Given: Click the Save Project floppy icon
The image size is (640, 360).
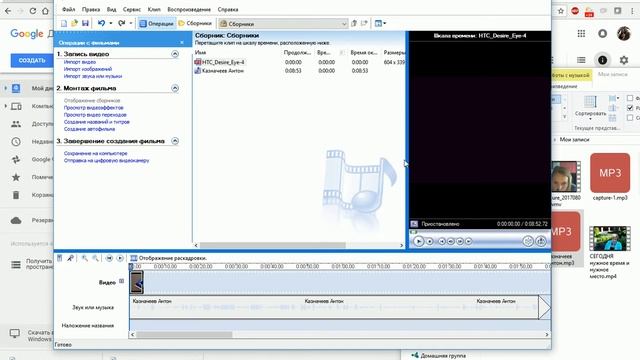Looking at the screenshot, I should (85, 23).
